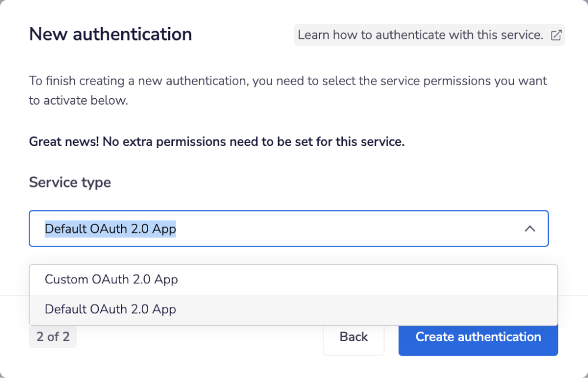Click Back to return to the previous step
The width and height of the screenshot is (588, 378).
[x=353, y=336]
